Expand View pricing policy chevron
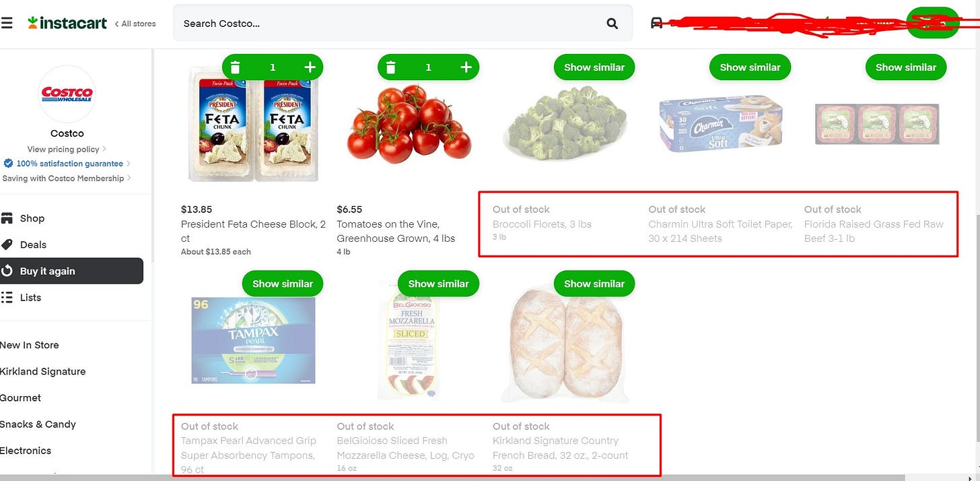The width and height of the screenshot is (980, 481). pos(104,150)
